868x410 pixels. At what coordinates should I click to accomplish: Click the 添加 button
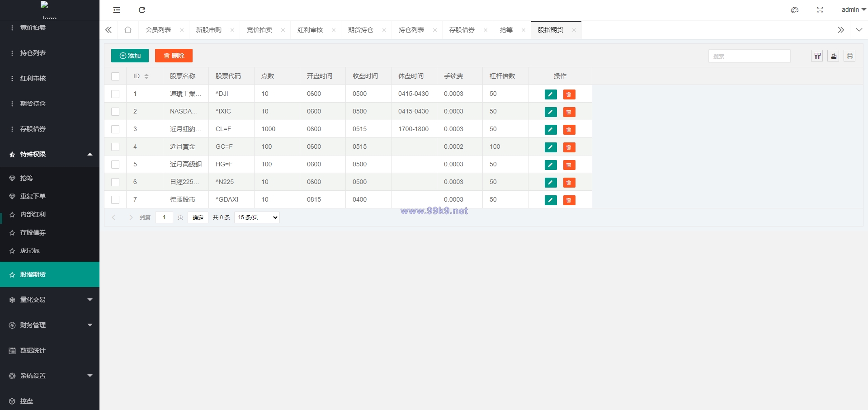130,56
